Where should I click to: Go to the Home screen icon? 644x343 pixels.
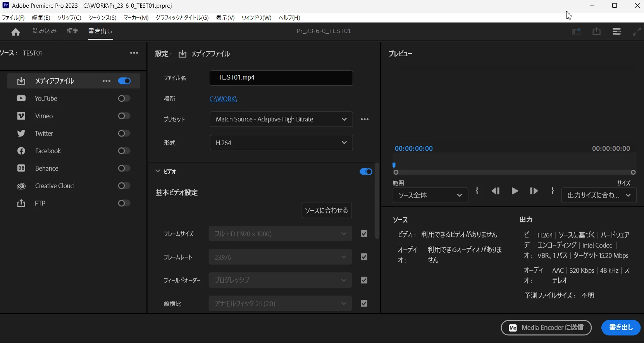(x=15, y=32)
